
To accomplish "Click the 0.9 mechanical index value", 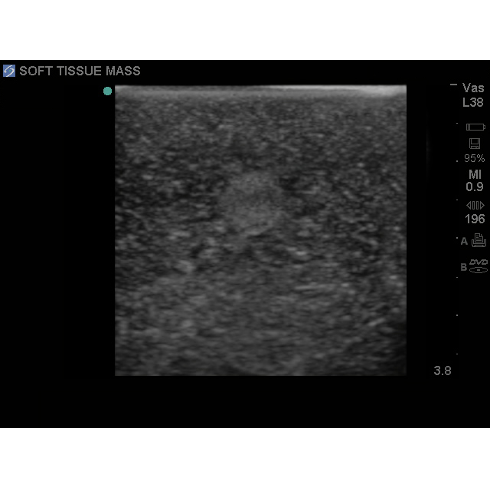I will tap(474, 187).
